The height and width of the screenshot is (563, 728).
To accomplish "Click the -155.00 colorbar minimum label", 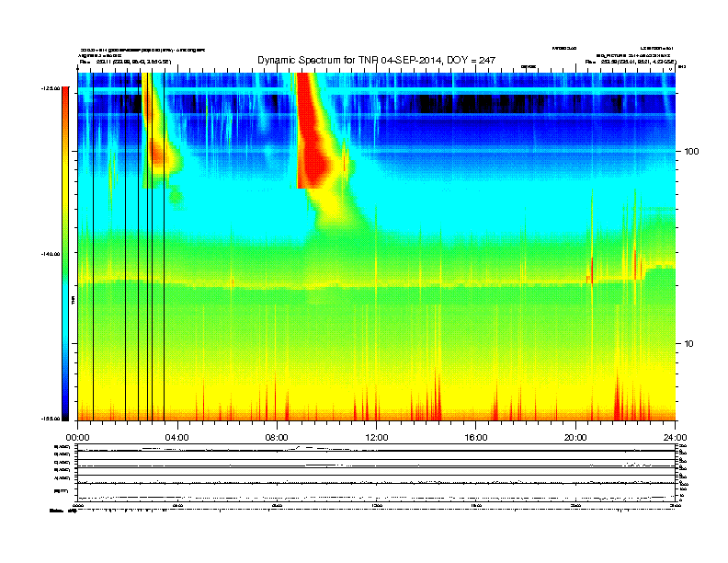I will coord(51,419).
